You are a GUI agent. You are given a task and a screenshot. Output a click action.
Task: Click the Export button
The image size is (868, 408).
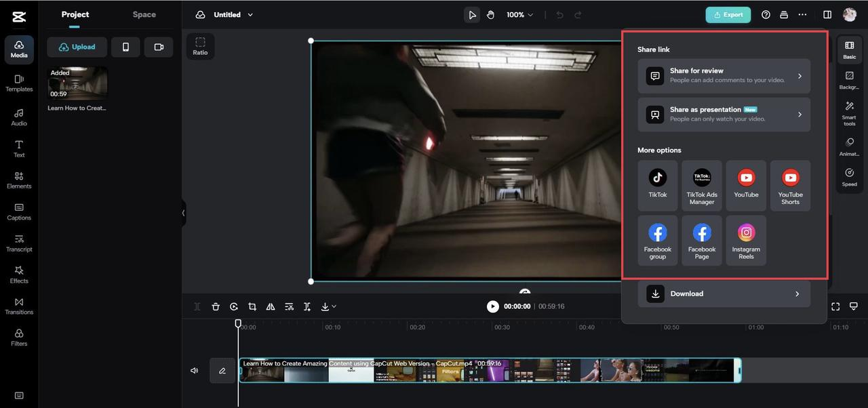pyautogui.click(x=728, y=15)
